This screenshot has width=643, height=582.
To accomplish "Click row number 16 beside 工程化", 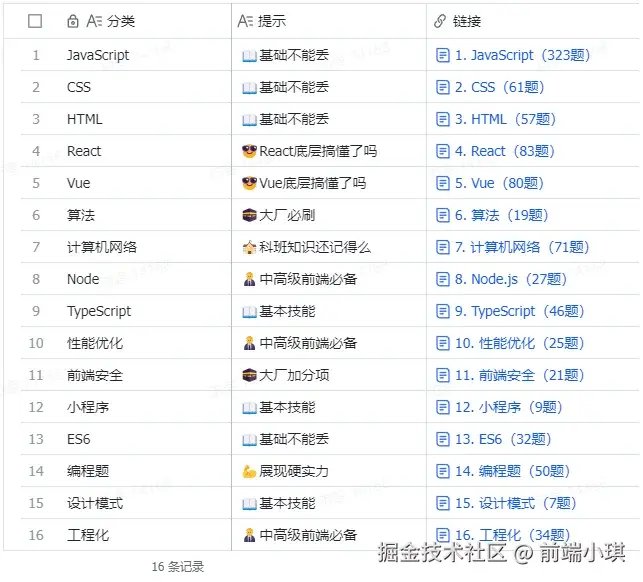I will click(x=36, y=535).
